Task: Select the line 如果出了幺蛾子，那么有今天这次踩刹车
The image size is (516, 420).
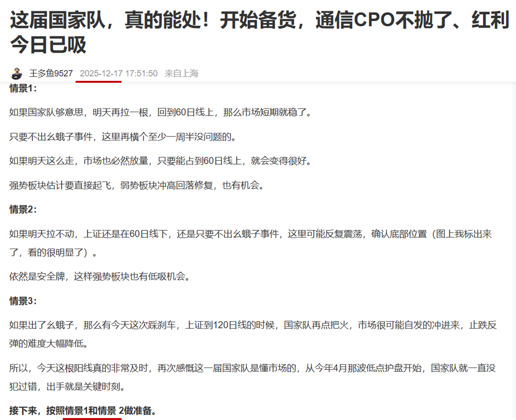Action: tap(253, 325)
